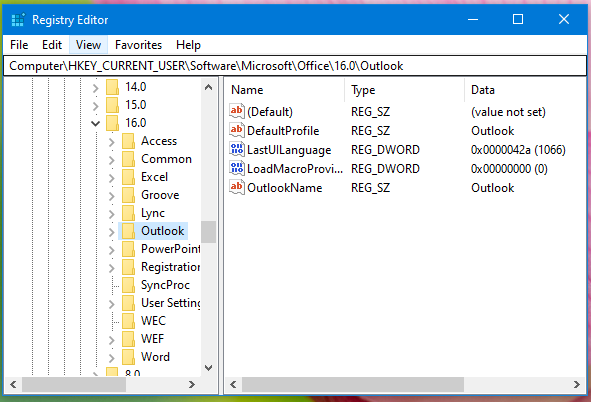Click the 16.0 folder icon
This screenshot has height=402, width=591.
pos(112,123)
